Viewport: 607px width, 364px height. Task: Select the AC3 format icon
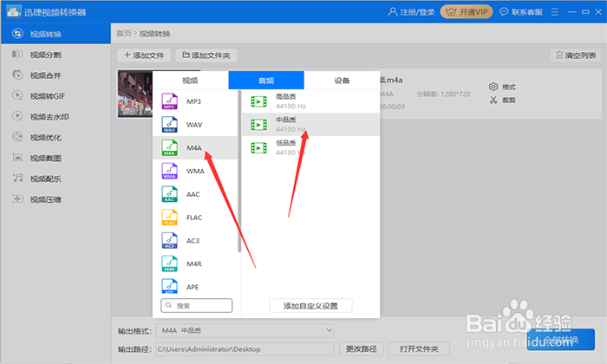point(170,241)
